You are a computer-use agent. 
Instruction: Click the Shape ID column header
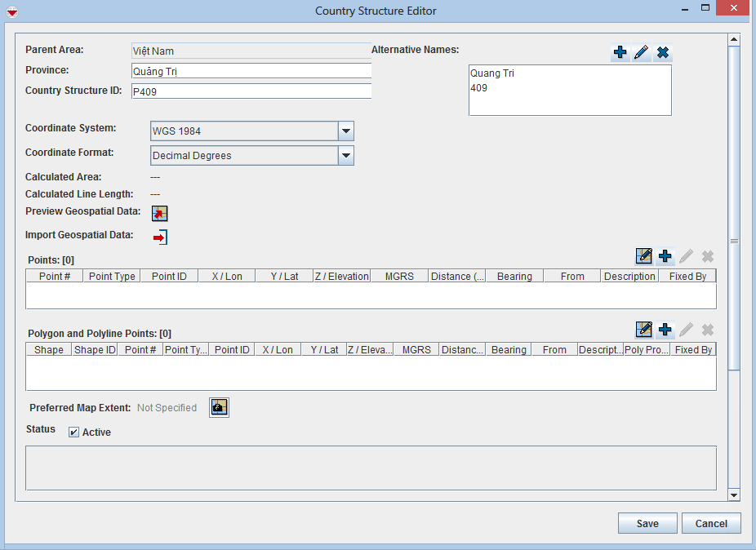click(95, 350)
